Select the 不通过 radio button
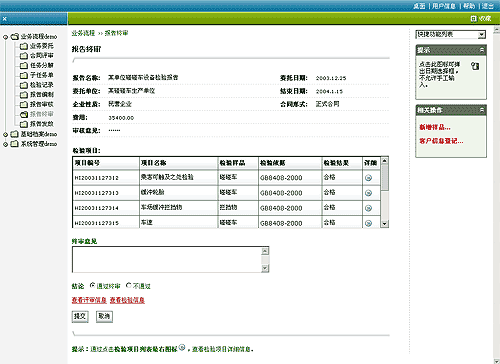 click(129, 285)
